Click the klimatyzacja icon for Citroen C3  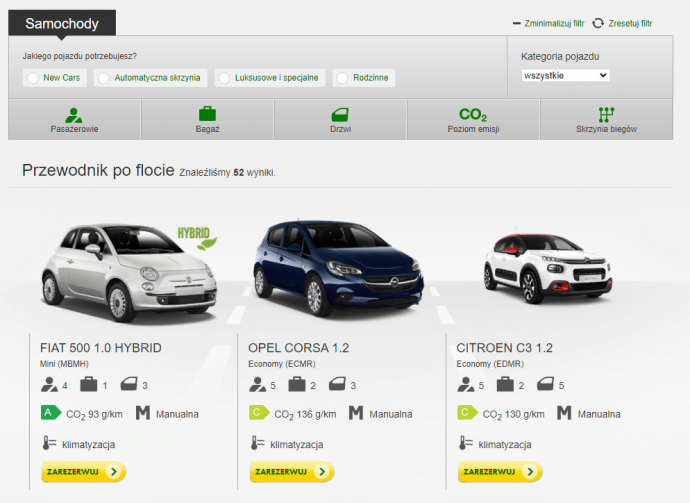[466, 443]
